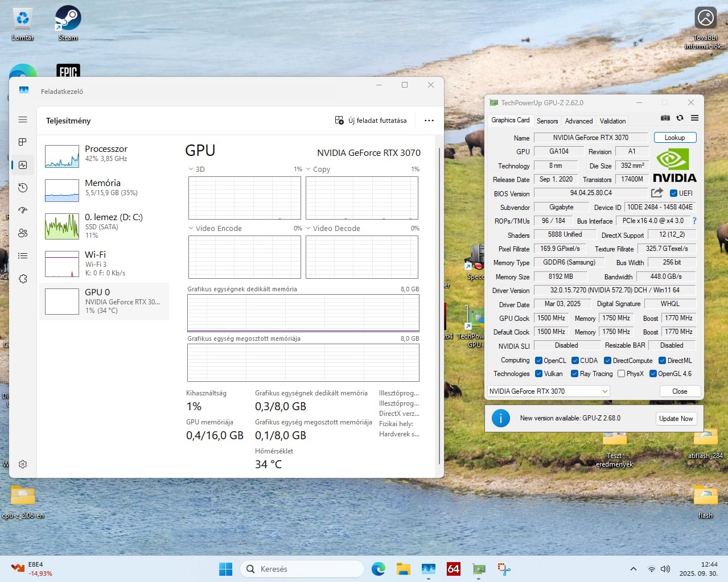This screenshot has height=582, width=728.
Task: Switch to the Advanced tab
Action: tap(579, 121)
